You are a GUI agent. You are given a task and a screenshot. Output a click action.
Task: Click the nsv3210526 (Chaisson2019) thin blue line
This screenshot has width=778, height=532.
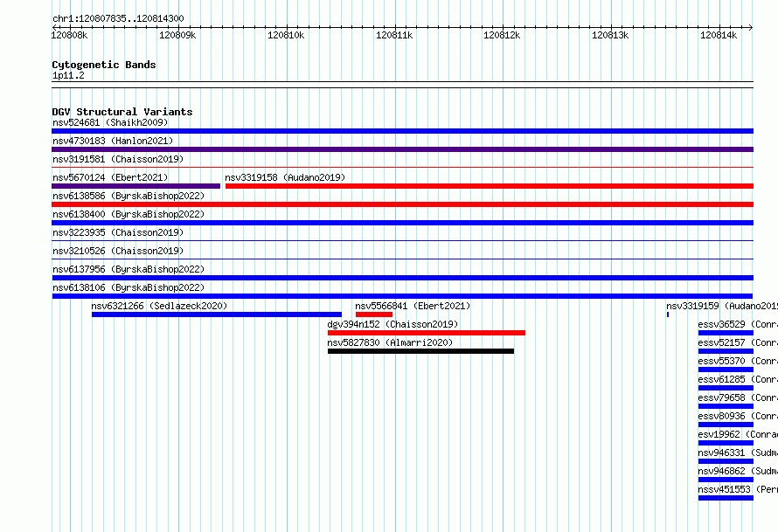click(x=402, y=259)
